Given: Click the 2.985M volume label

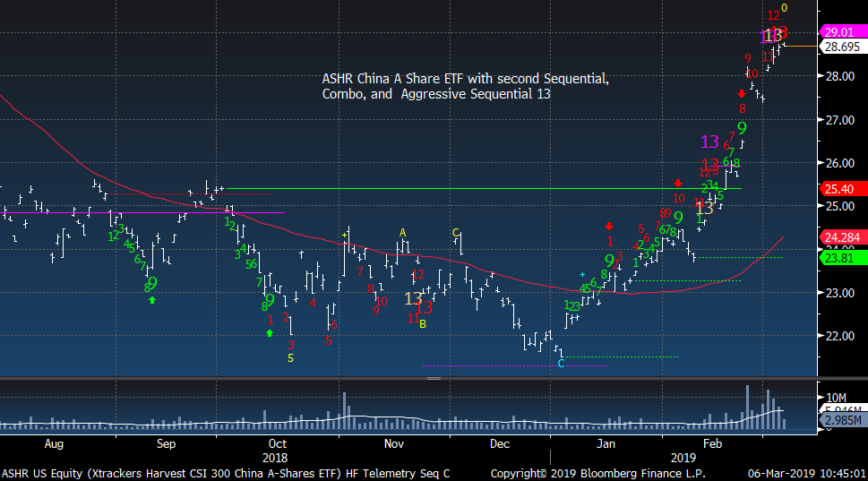Looking at the screenshot, I should coord(842,421).
